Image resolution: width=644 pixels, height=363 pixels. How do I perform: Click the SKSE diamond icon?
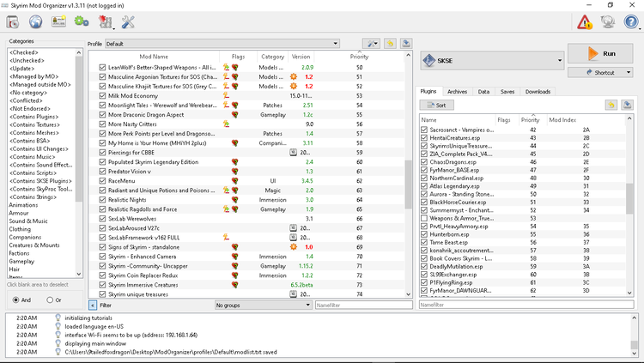[x=429, y=61]
